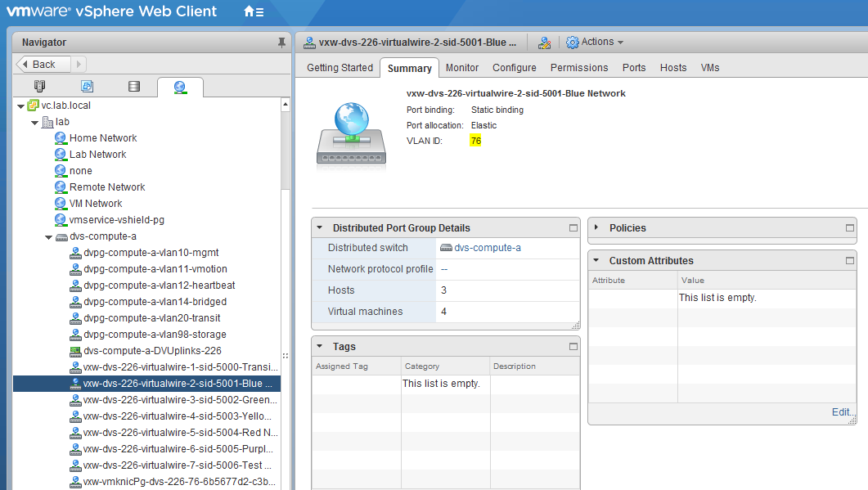Image resolution: width=868 pixels, height=490 pixels.
Task: Open the Storage navigator view icon
Action: [134, 86]
